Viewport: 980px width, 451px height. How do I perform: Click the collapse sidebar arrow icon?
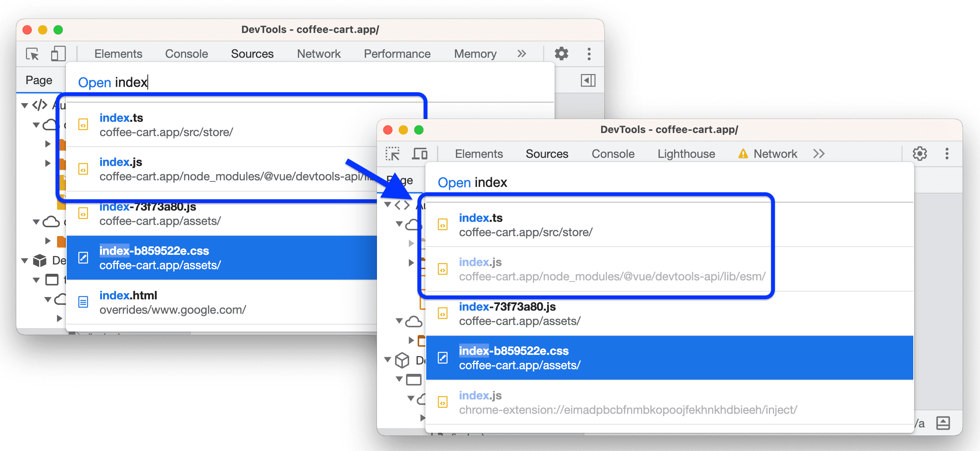588,79
